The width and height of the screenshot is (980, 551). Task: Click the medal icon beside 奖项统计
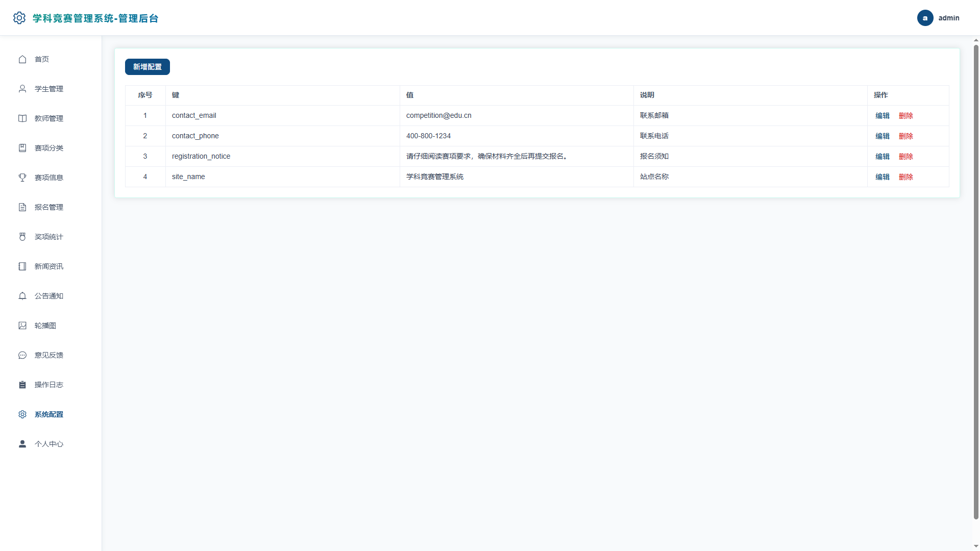(22, 237)
